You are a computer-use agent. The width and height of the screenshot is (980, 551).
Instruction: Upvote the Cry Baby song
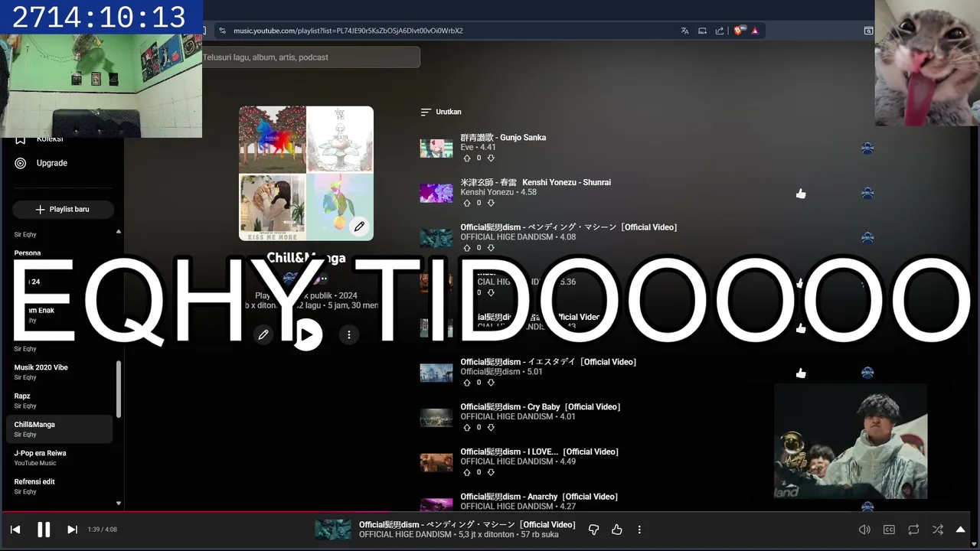click(467, 427)
